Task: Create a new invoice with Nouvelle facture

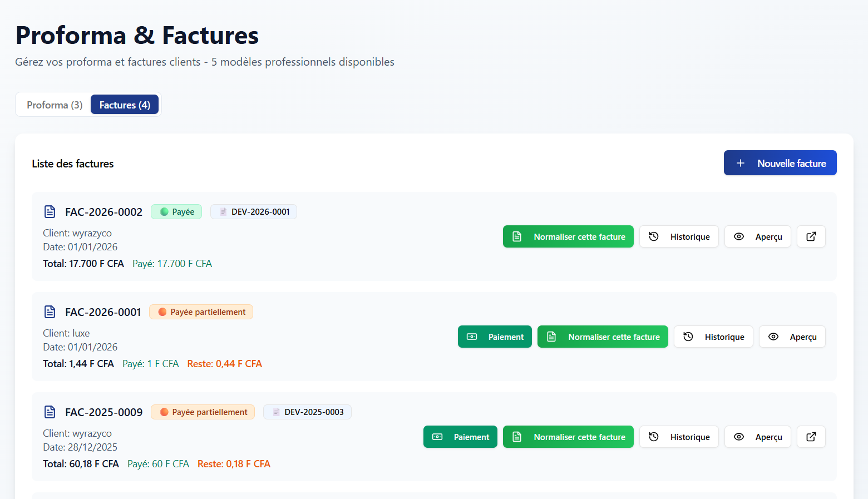Action: tap(780, 163)
